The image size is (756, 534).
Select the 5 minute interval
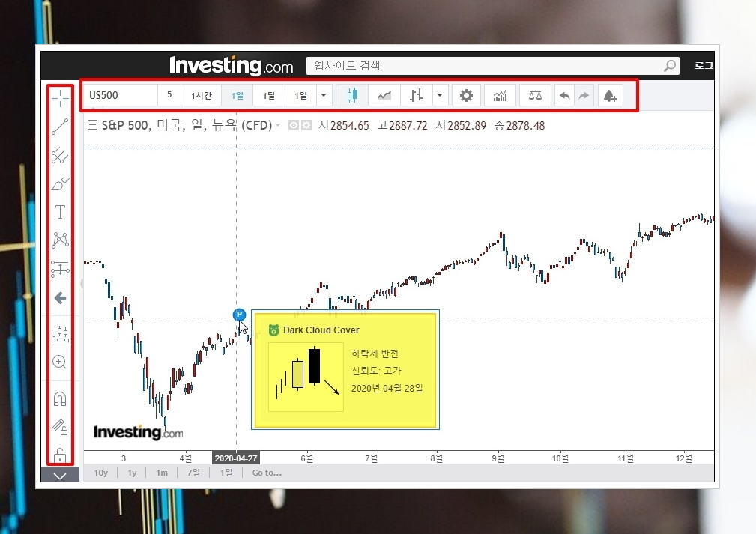click(169, 95)
